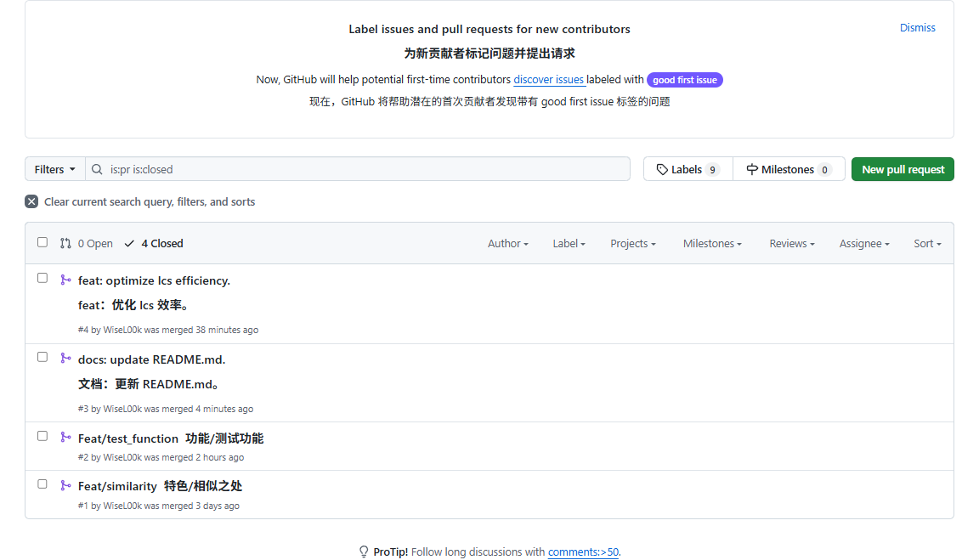
Task: Open the Filters dropdown
Action: pos(54,169)
